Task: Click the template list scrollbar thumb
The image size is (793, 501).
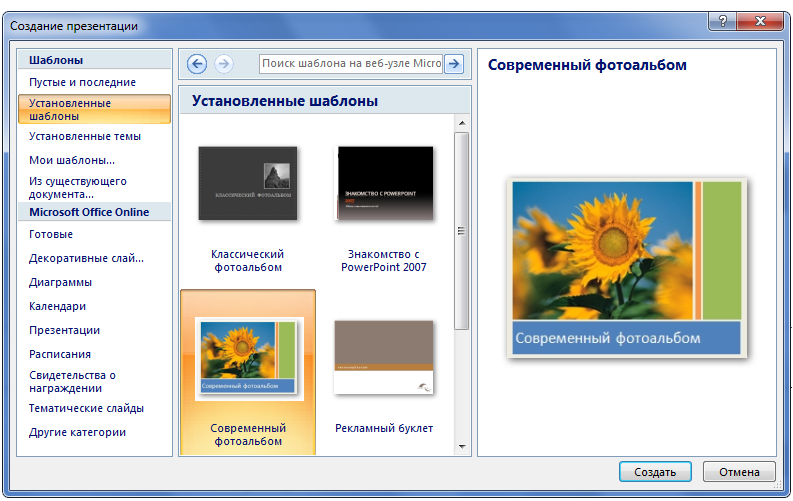Action: 461,231
